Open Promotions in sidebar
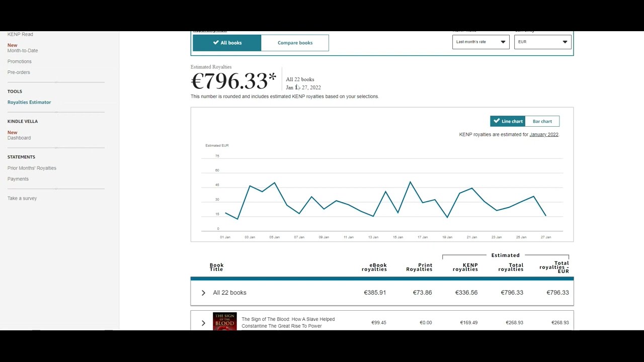The height and width of the screenshot is (362, 644). pos(19,61)
